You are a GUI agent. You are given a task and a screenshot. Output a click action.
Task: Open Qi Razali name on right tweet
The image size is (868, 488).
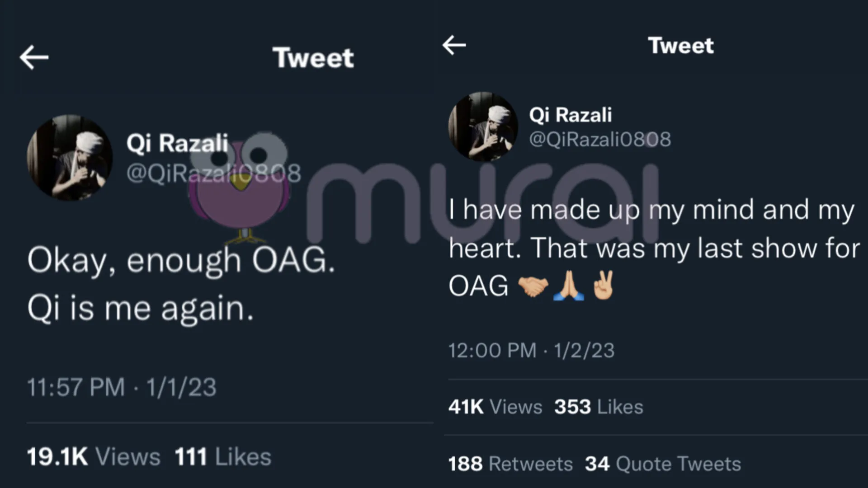tap(570, 115)
